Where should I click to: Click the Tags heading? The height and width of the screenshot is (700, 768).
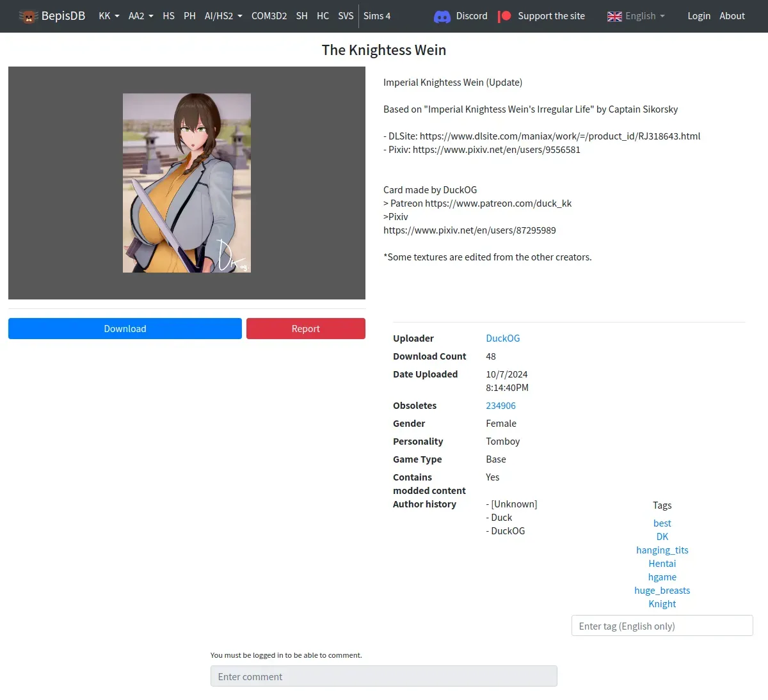pyautogui.click(x=662, y=505)
